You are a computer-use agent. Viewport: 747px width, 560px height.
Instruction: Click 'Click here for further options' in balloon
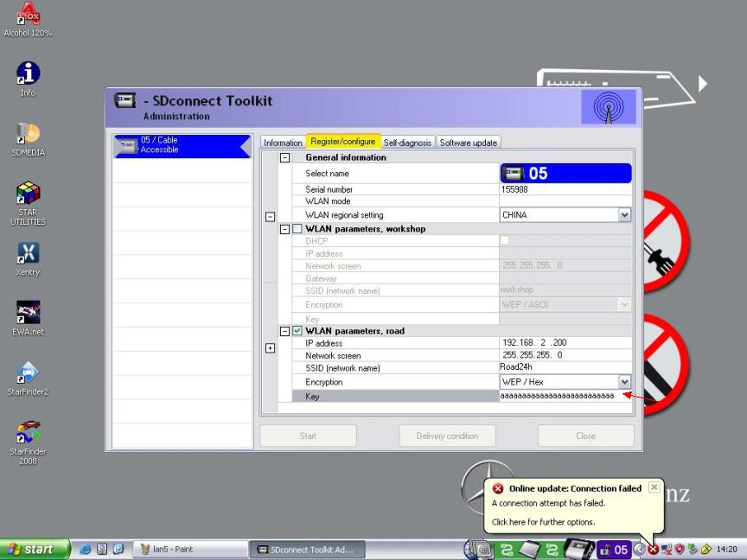[543, 522]
